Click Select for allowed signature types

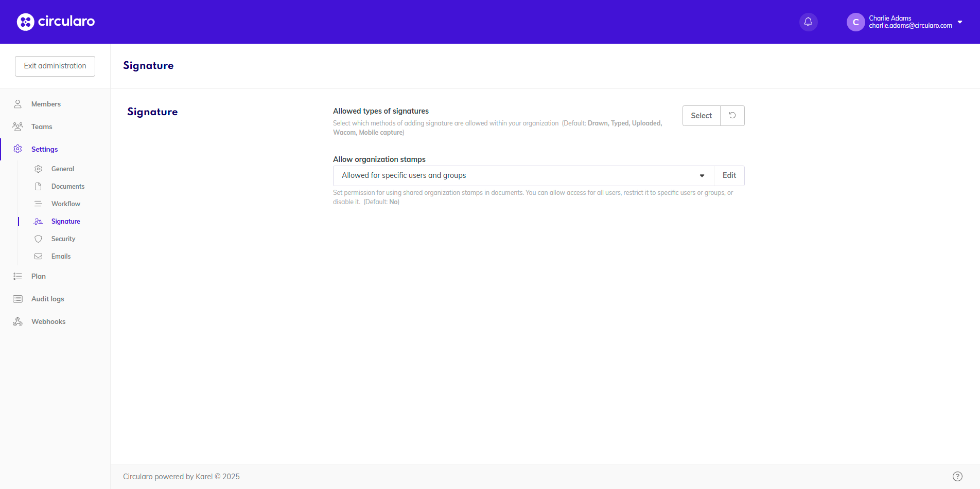[701, 116]
